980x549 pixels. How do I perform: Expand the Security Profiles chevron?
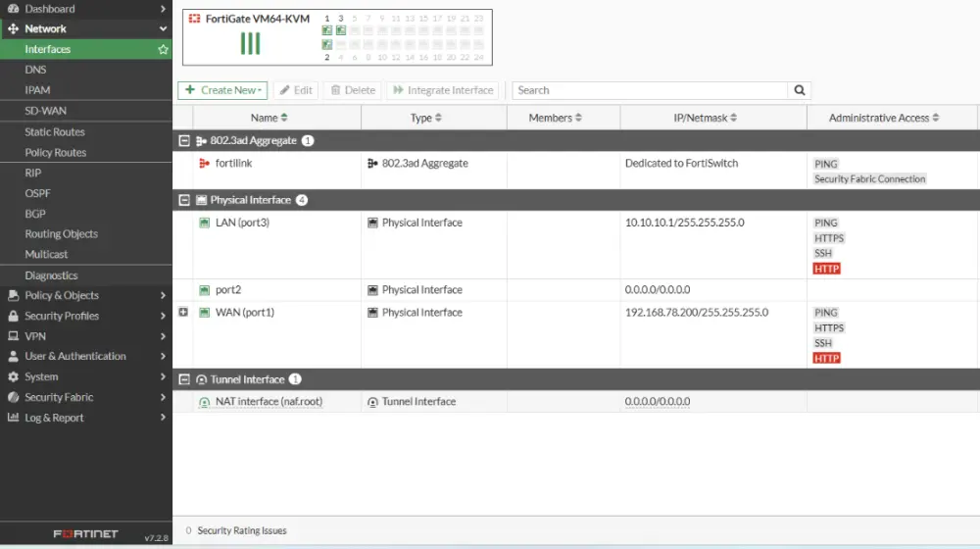click(163, 316)
